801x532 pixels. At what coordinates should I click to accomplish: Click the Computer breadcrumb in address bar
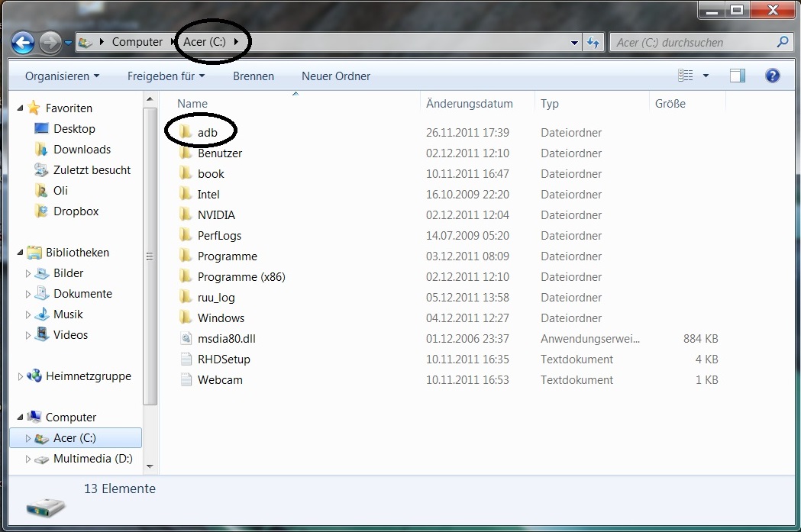[x=137, y=42]
